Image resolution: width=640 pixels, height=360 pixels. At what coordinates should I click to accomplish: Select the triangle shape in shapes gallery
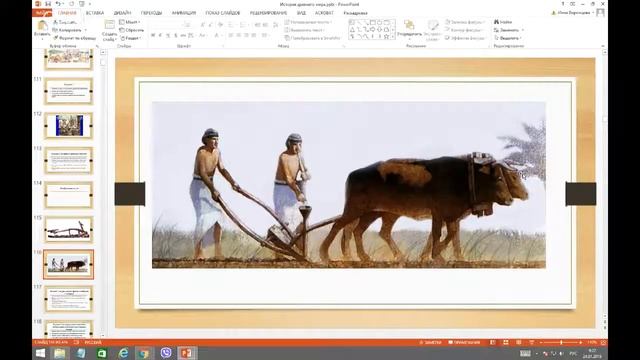(x=352, y=30)
